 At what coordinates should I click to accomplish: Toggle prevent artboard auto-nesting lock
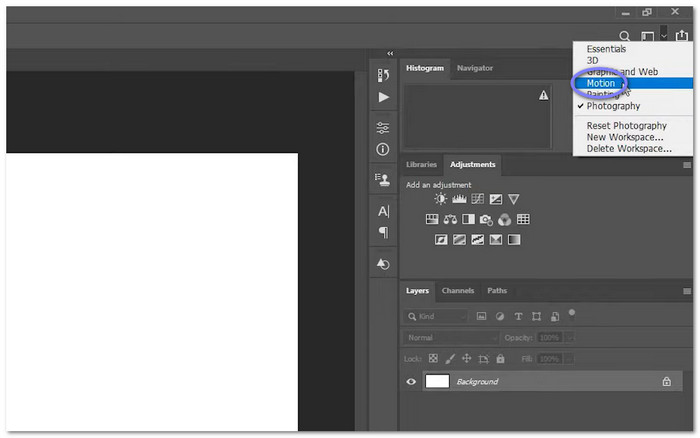(483, 359)
